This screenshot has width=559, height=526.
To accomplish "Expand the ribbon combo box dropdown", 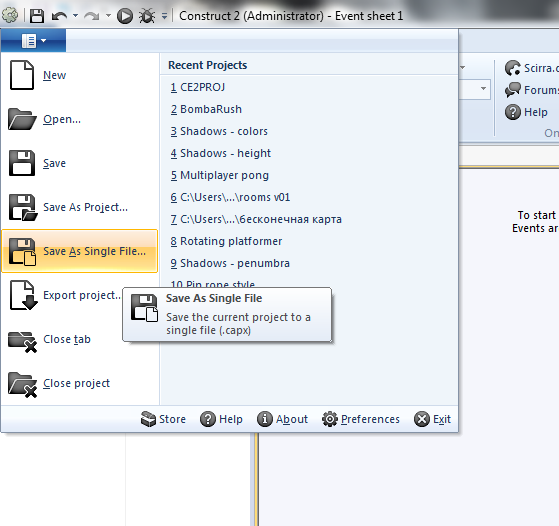I will [483, 88].
